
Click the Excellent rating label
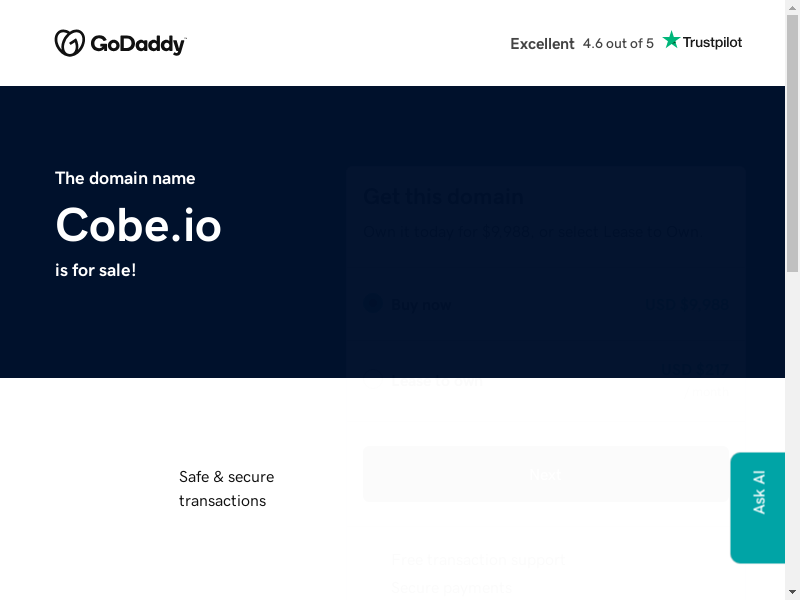coord(542,44)
